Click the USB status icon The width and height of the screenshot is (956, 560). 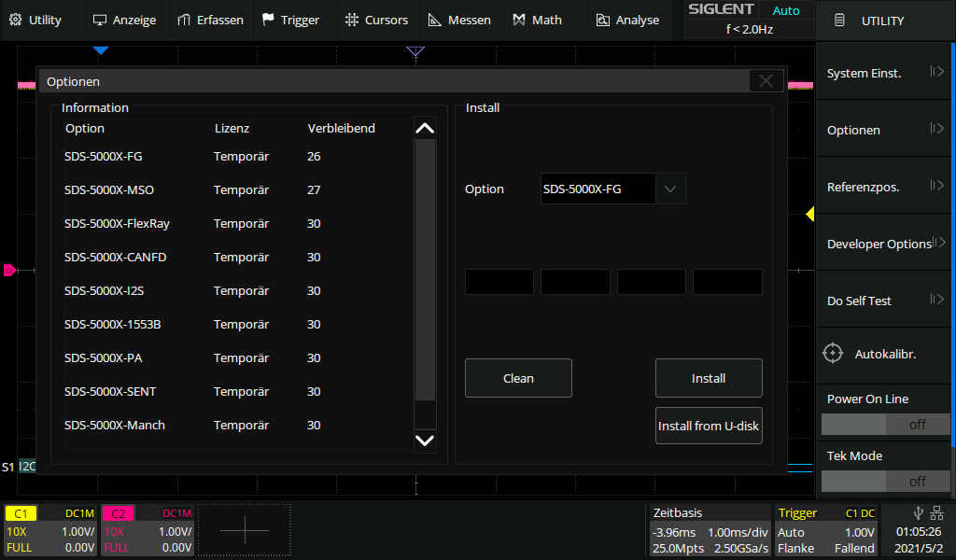tap(919, 513)
